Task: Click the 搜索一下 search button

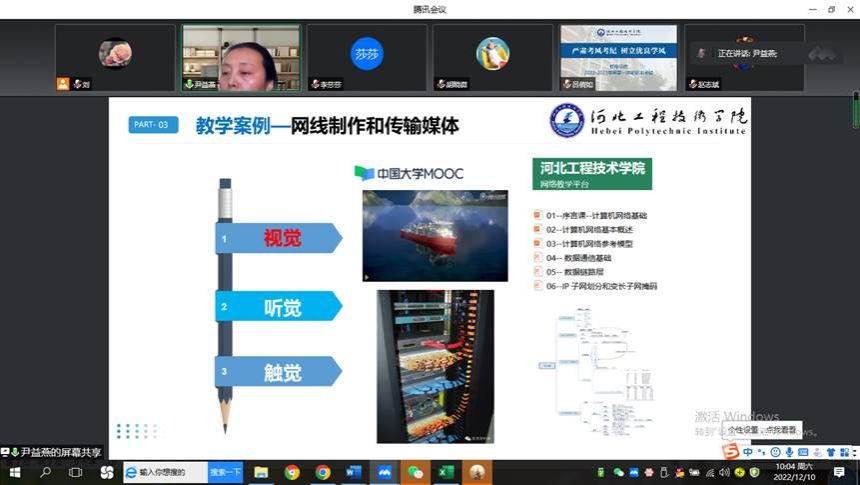Action: [x=225, y=472]
